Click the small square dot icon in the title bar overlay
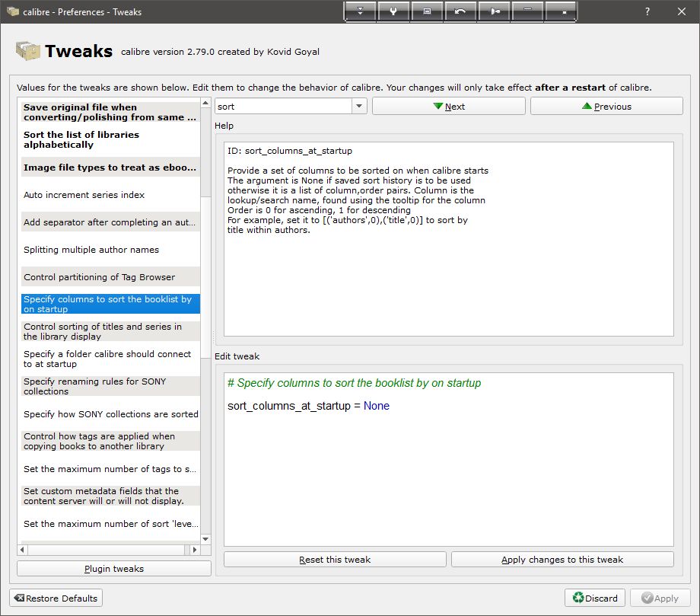700x616 pixels. coord(562,11)
